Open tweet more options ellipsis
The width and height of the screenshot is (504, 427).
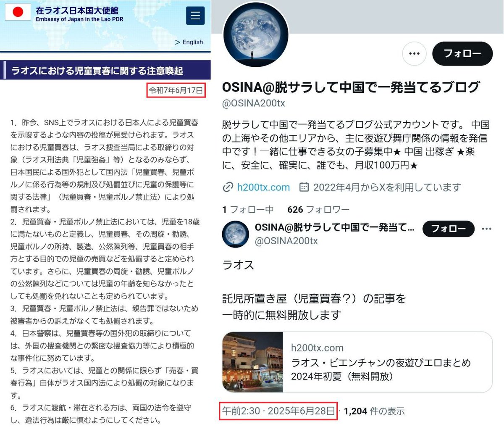coord(486,229)
